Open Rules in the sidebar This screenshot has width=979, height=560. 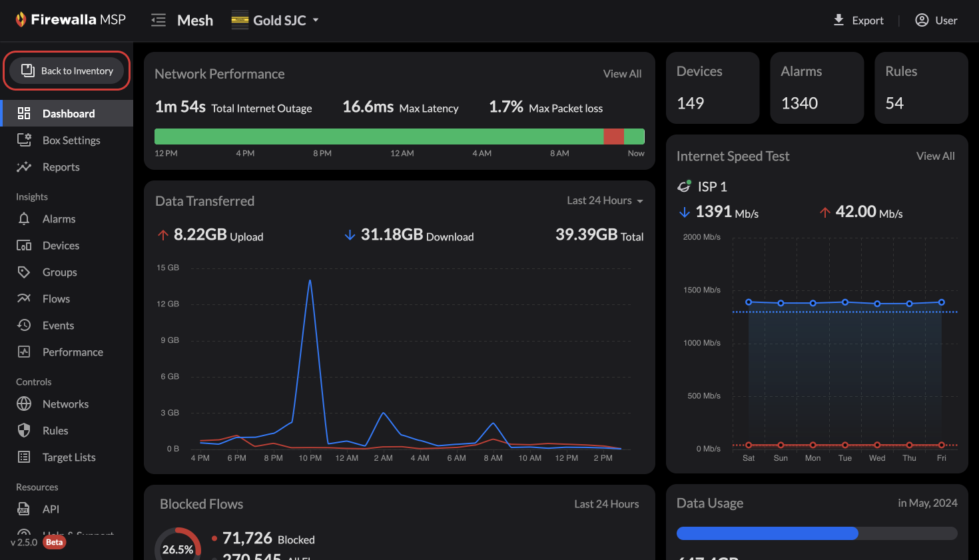point(67,430)
